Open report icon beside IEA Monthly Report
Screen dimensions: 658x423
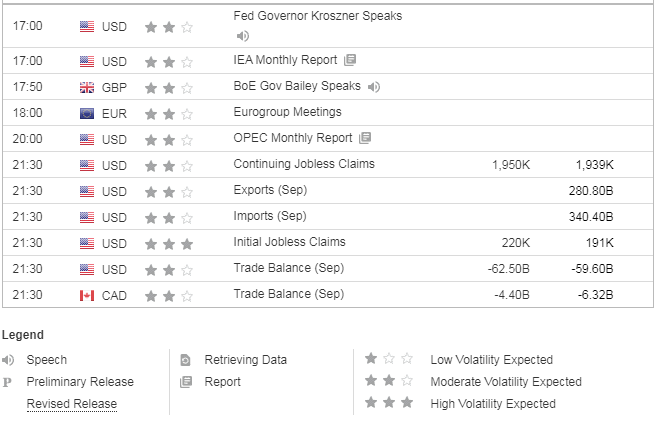click(350, 60)
